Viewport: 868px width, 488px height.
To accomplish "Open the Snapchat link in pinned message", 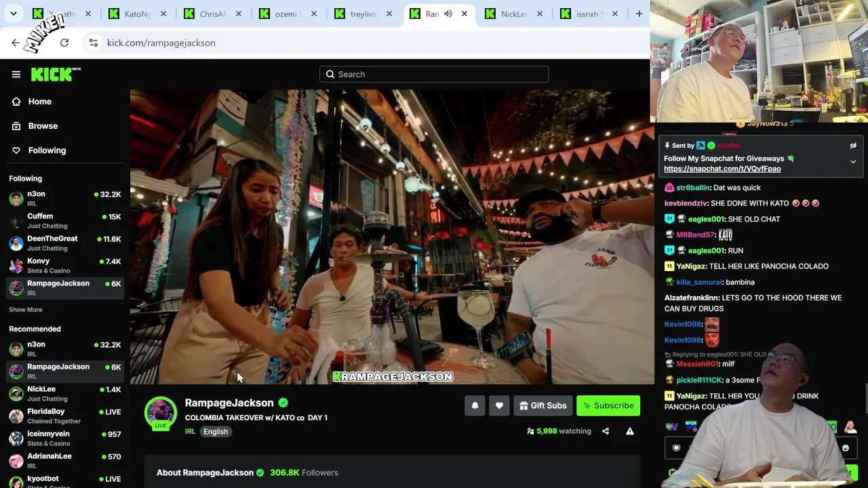I will pyautogui.click(x=722, y=169).
